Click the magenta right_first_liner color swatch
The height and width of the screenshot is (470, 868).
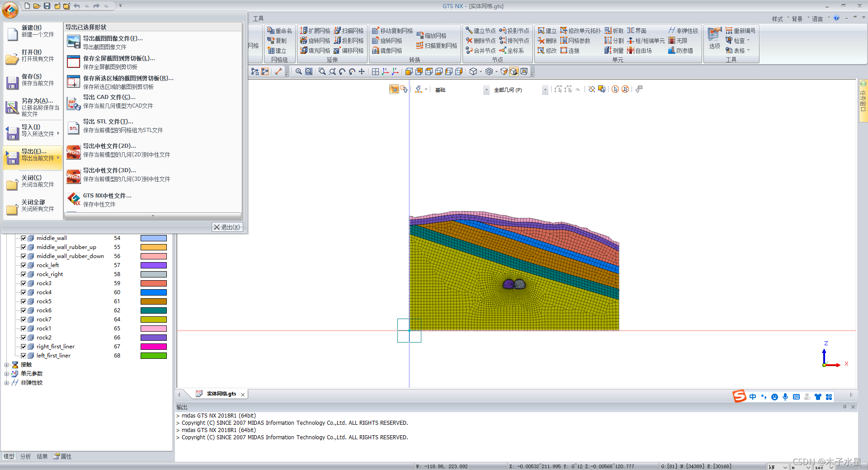click(x=154, y=347)
